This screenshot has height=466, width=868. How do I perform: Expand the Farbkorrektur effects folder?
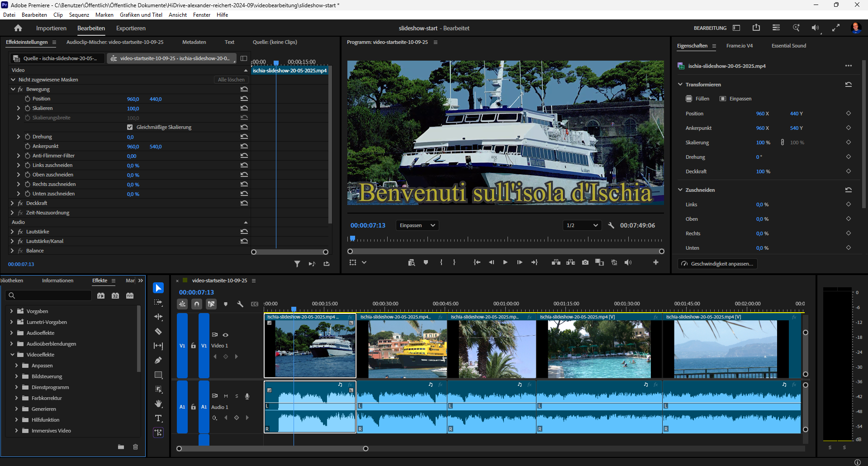pyautogui.click(x=17, y=398)
